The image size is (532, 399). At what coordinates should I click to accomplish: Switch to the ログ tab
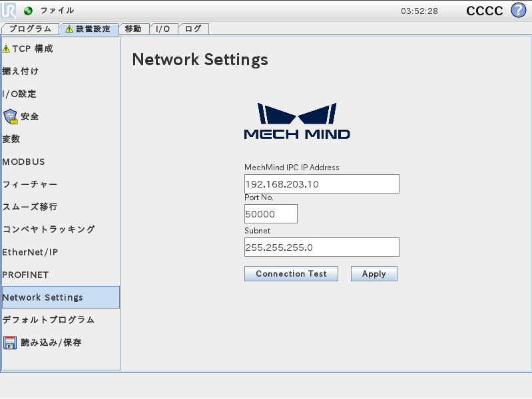[193, 29]
